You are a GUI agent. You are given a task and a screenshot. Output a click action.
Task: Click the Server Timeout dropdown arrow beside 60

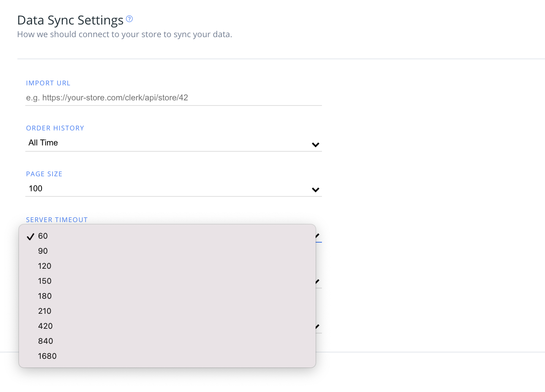pyautogui.click(x=318, y=236)
